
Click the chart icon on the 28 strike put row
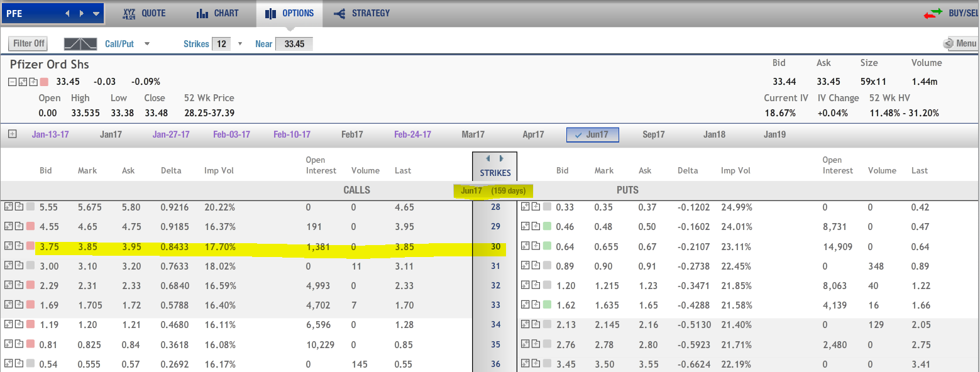point(526,207)
